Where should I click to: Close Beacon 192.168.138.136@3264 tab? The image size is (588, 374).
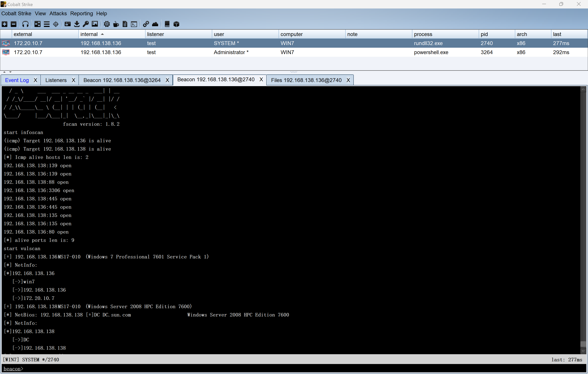pyautogui.click(x=167, y=80)
